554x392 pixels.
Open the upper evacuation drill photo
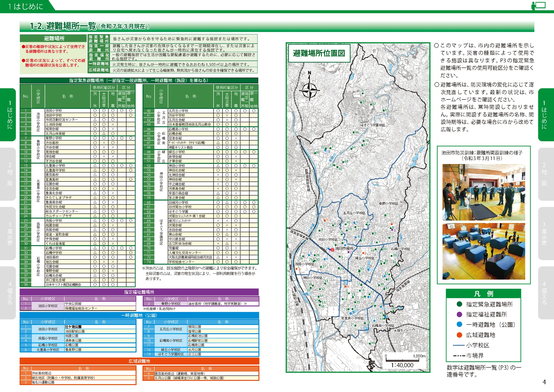click(x=484, y=192)
